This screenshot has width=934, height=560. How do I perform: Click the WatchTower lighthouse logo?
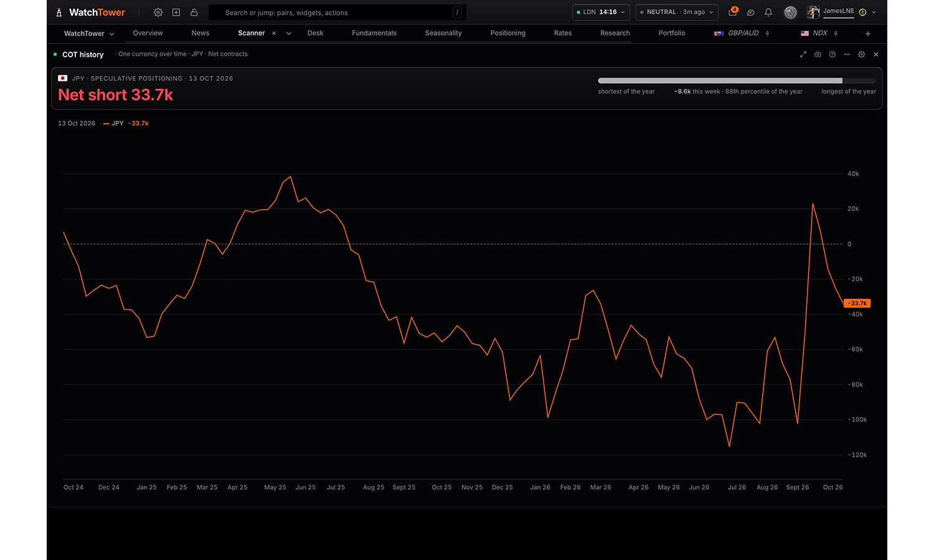(x=59, y=12)
